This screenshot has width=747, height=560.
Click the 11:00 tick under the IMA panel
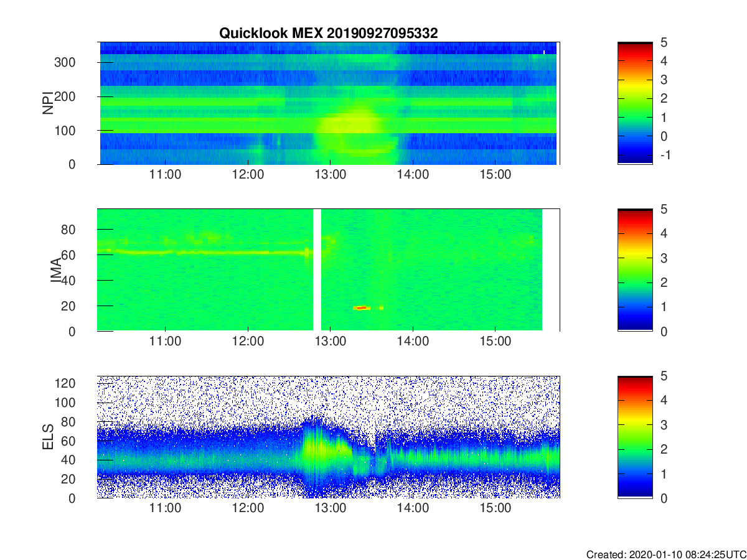pyautogui.click(x=165, y=342)
